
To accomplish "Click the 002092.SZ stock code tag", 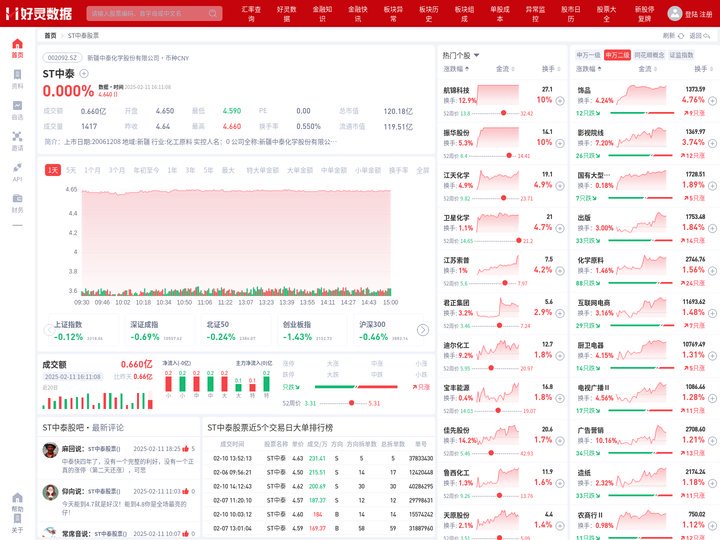I will coord(62,58).
